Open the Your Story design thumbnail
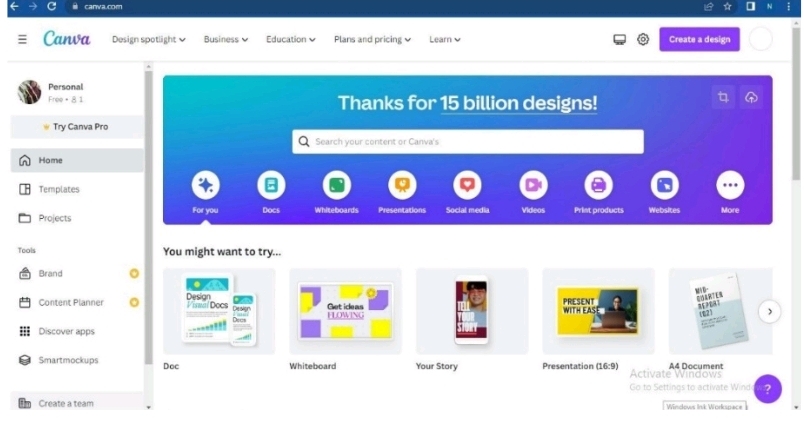Screen dimensions: 804x427 click(x=472, y=311)
